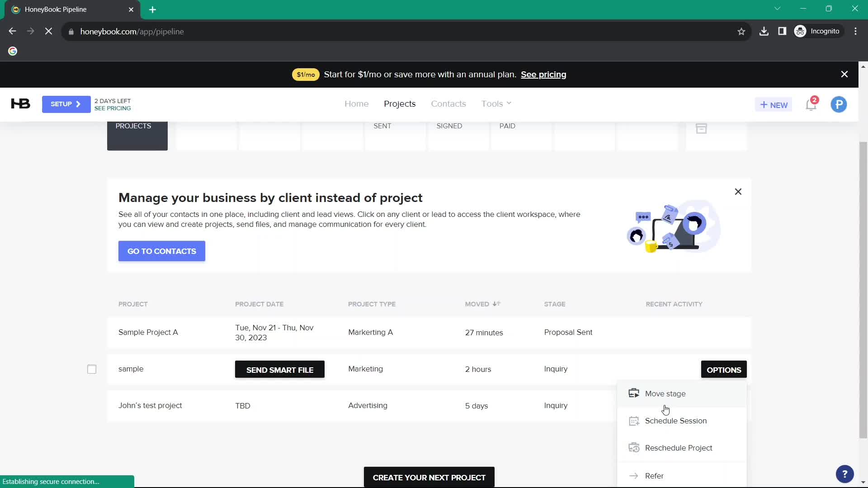
Task: Click Project Date column header
Action: pos(259,304)
